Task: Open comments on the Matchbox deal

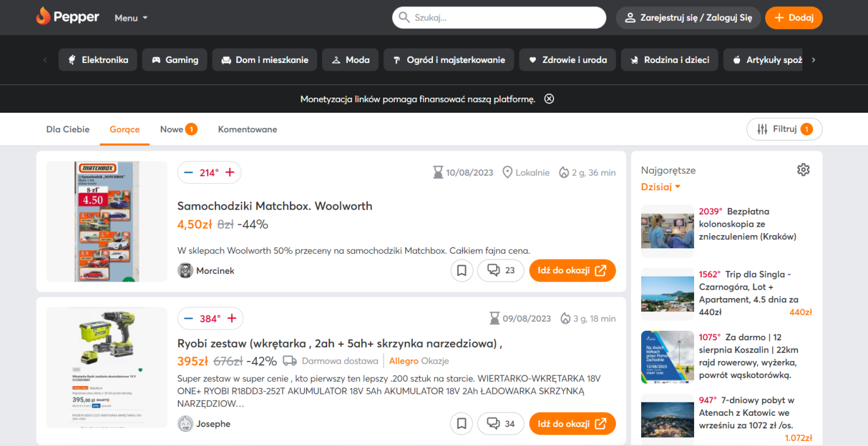Action: tap(501, 271)
